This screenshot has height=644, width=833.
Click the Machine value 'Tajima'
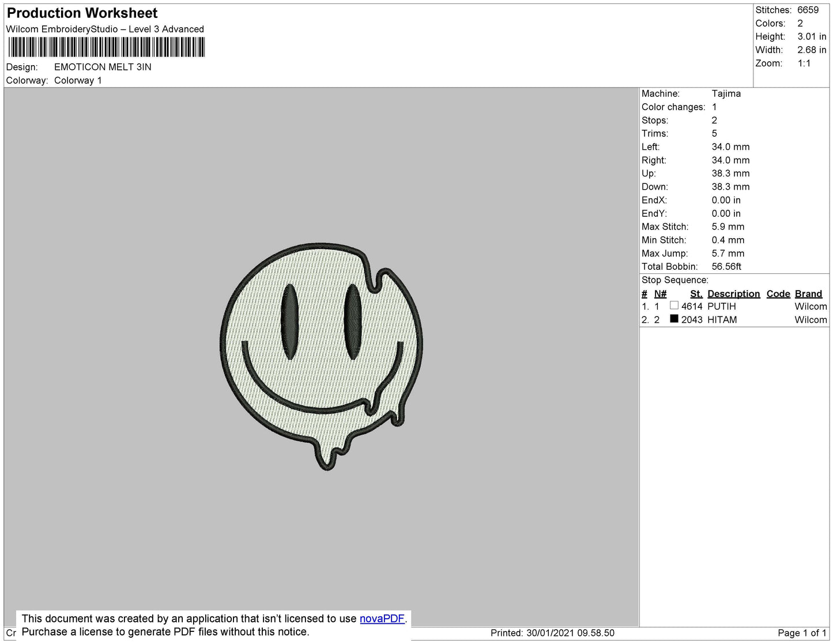[x=726, y=93]
